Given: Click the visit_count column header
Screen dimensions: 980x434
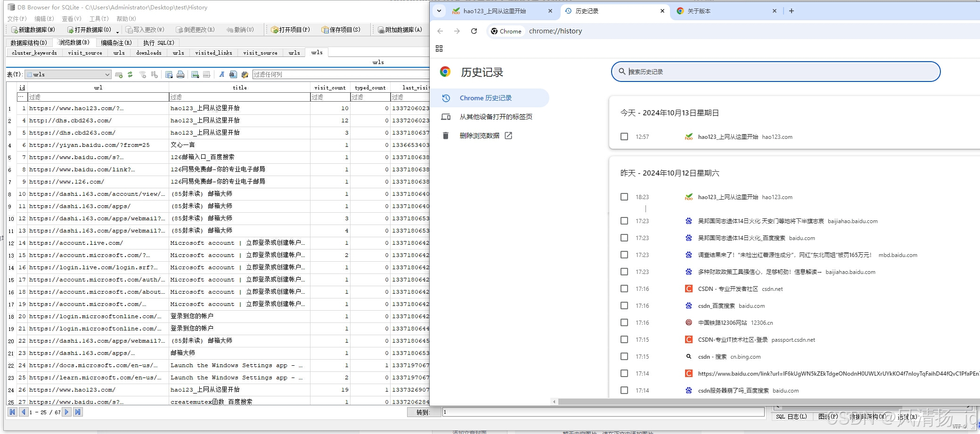Looking at the screenshot, I should [330, 87].
